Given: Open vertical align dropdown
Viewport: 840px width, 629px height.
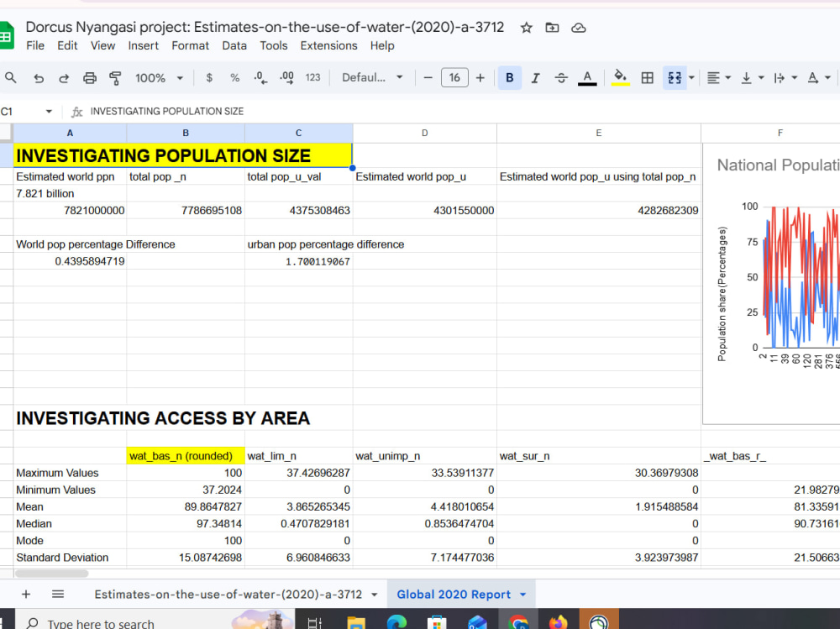Looking at the screenshot, I should tap(752, 78).
